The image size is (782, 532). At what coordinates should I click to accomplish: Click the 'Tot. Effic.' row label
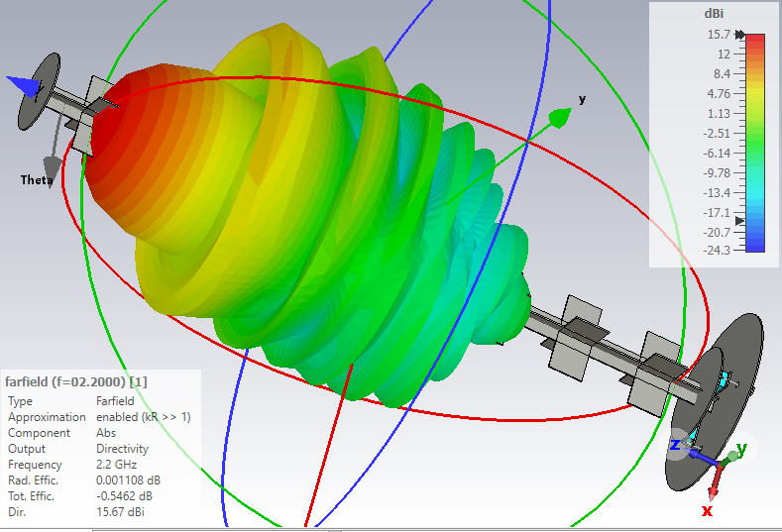[x=31, y=496]
